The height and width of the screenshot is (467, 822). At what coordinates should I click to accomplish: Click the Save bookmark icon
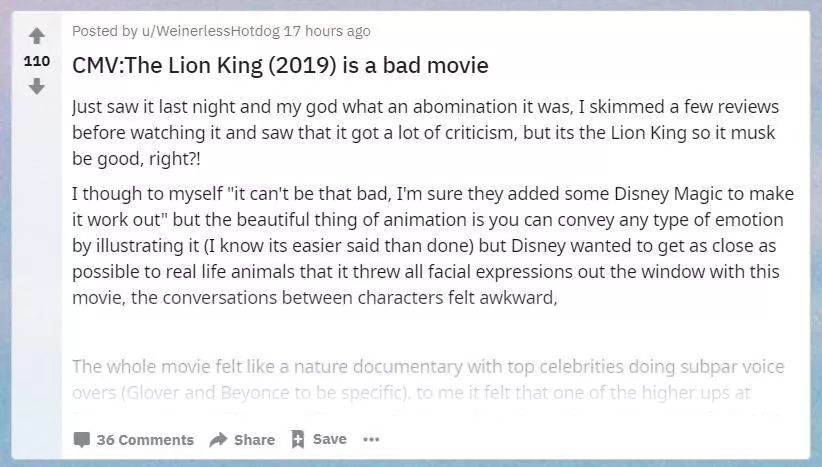(x=297, y=439)
